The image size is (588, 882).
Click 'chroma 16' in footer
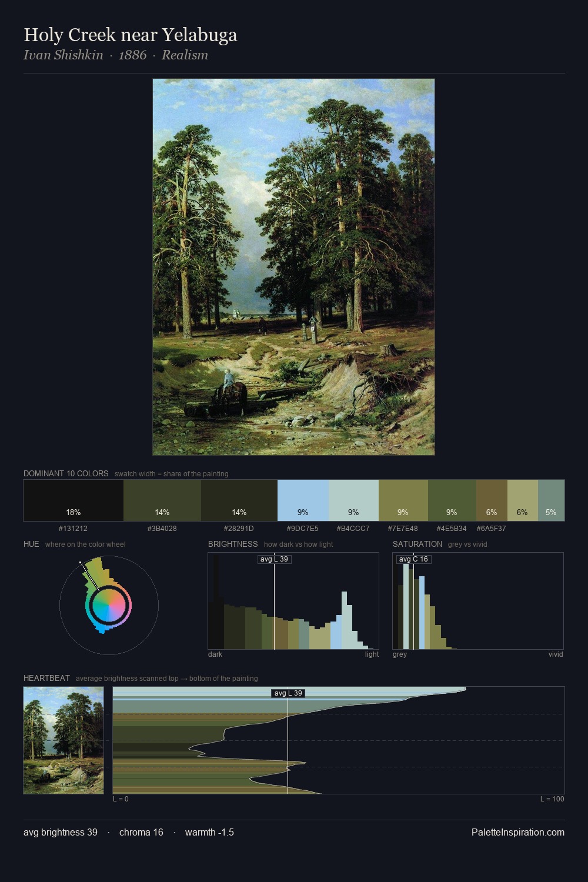(141, 833)
